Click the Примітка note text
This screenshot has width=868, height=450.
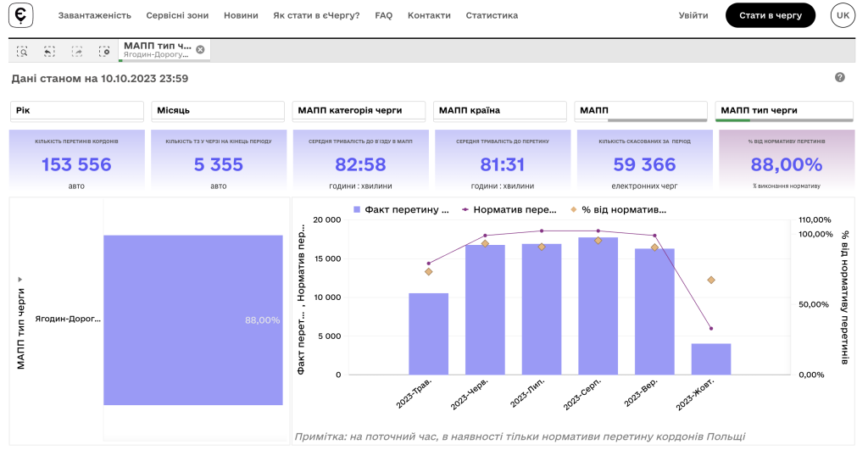click(x=520, y=436)
